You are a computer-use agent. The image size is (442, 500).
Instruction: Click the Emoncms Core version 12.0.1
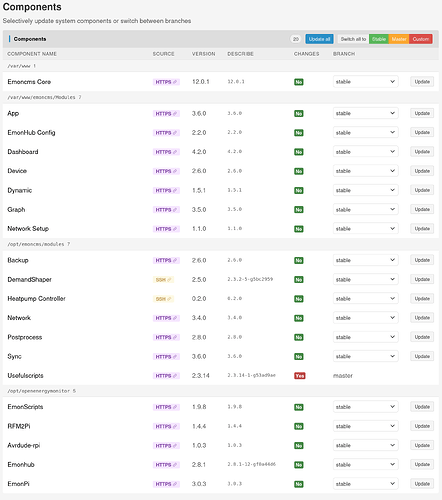point(200,82)
